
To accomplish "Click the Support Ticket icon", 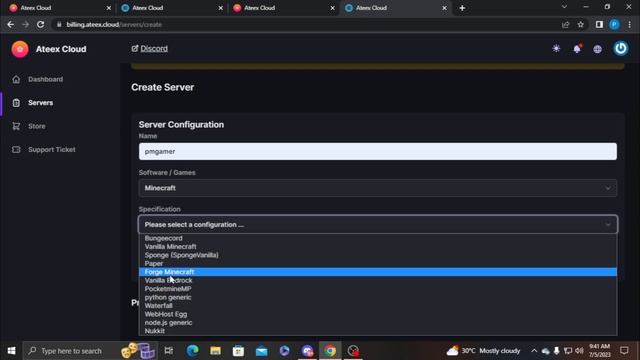I will coord(16,150).
